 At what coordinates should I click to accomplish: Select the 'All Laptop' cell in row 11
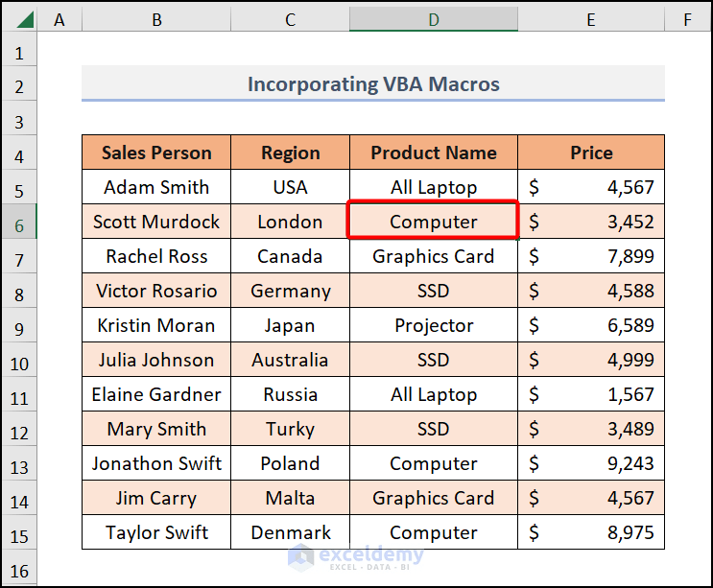tap(434, 394)
